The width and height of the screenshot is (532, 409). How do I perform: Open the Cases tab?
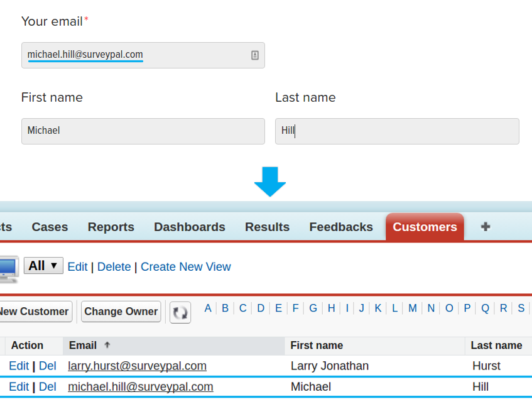(x=50, y=227)
